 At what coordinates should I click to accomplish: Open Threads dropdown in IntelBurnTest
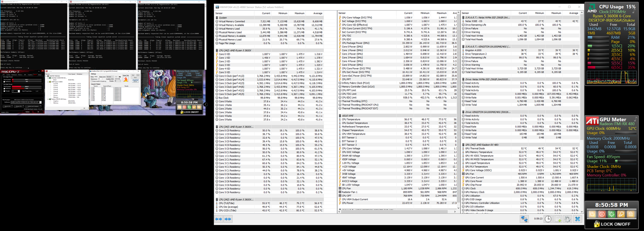tap(118, 81)
